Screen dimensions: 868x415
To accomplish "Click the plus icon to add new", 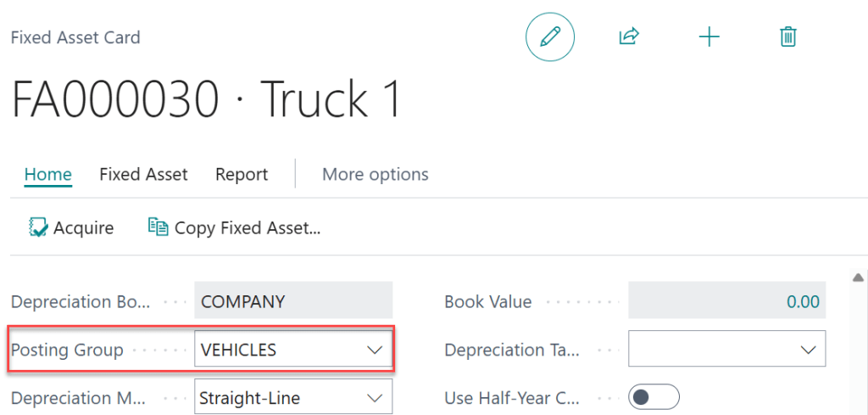I will [709, 37].
